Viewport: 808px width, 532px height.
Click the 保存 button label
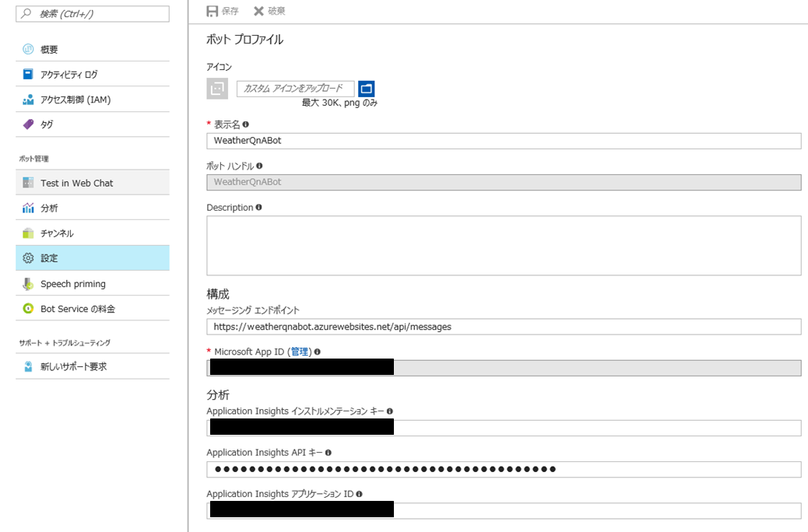click(x=230, y=12)
